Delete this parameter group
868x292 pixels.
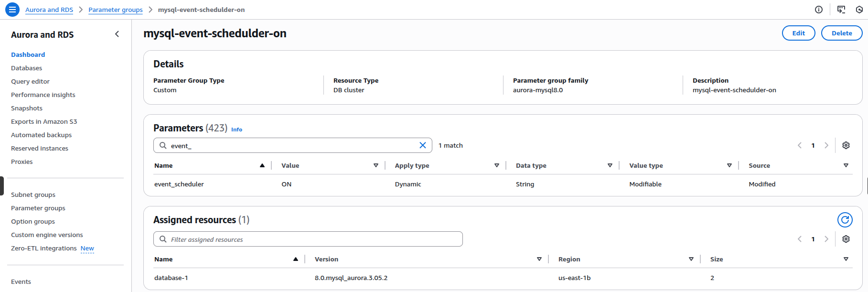841,33
